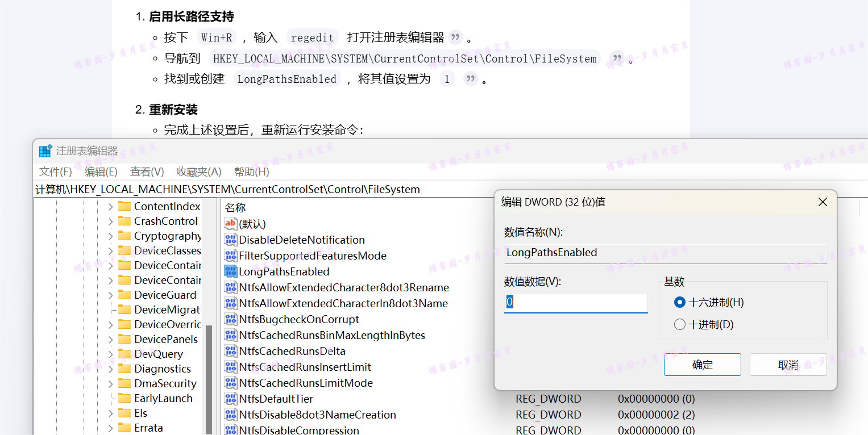Expand the DeviceGuard tree node
Image resolution: width=868 pixels, height=435 pixels.
110,295
